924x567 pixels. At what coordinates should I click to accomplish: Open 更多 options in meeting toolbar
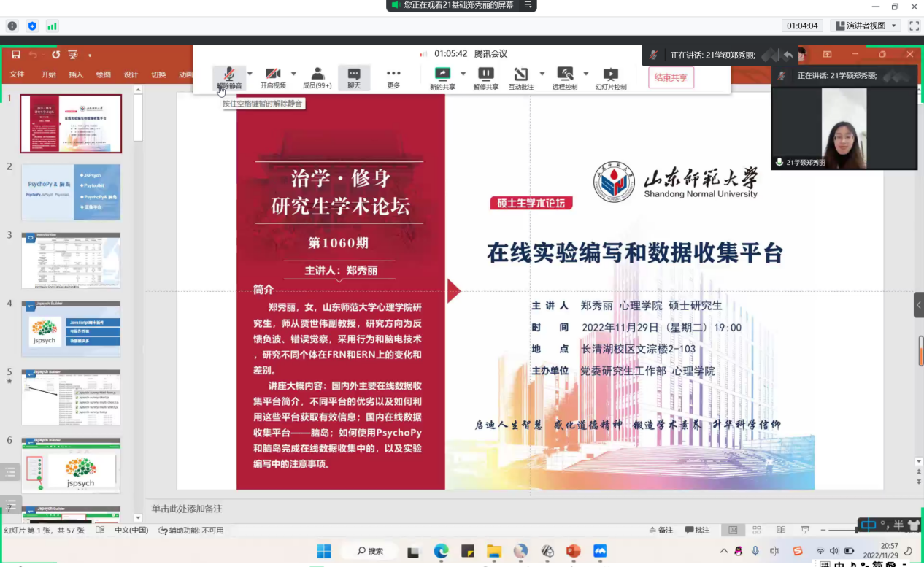(x=393, y=78)
